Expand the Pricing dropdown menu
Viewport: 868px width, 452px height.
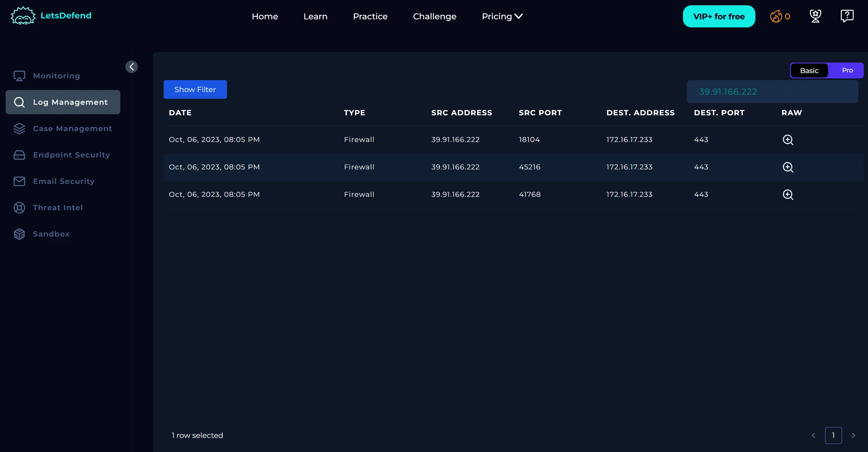[502, 17]
